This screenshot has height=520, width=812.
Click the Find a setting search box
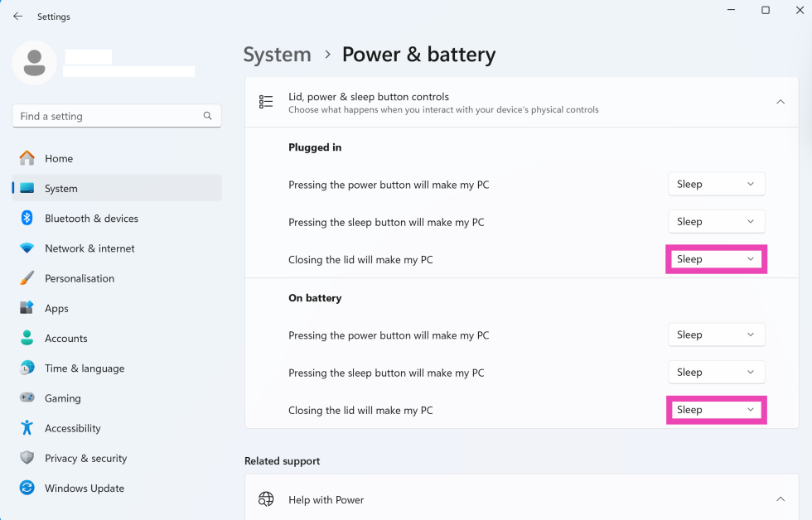click(x=108, y=116)
